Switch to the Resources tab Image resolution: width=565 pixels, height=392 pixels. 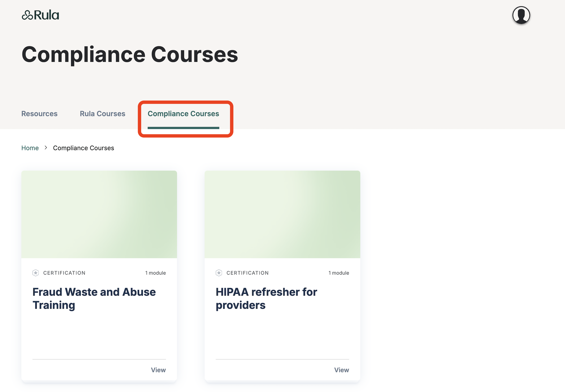click(x=39, y=114)
